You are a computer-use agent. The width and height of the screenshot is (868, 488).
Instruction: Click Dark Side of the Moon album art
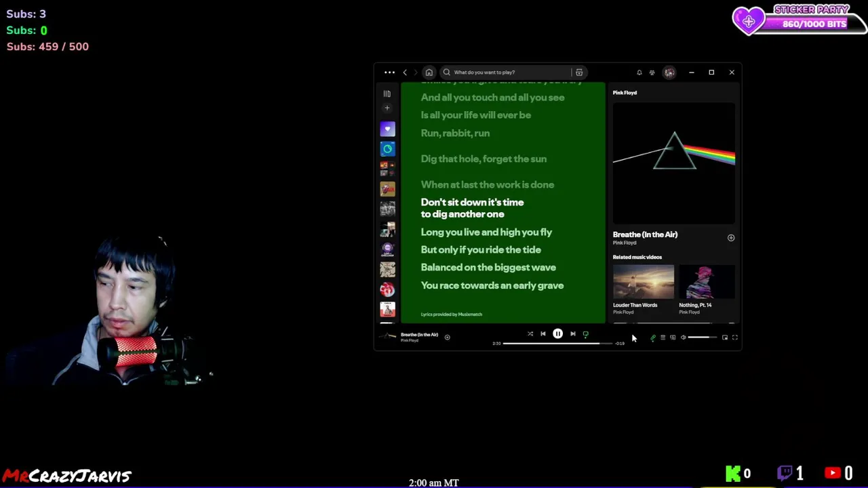pos(673,163)
